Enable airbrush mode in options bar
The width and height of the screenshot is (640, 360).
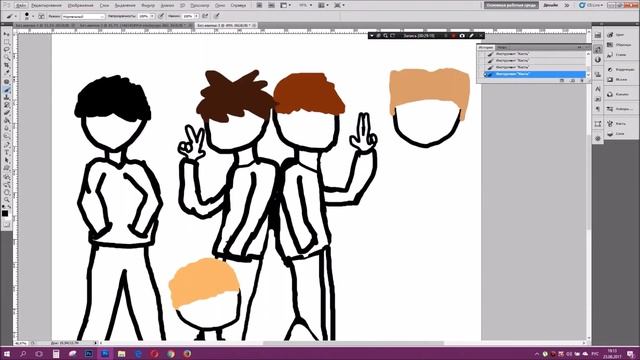[205, 16]
